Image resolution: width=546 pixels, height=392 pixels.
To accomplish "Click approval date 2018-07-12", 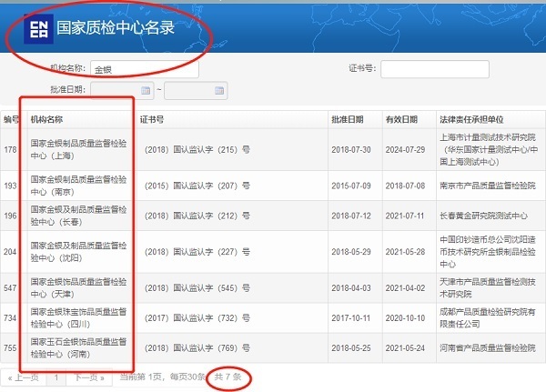I will click(351, 216).
